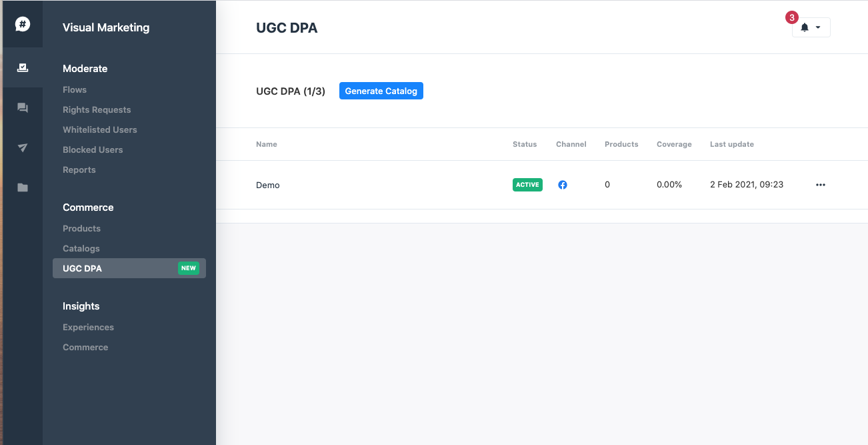The image size is (868, 445).
Task: Click the ACTIVE status badge
Action: (527, 185)
